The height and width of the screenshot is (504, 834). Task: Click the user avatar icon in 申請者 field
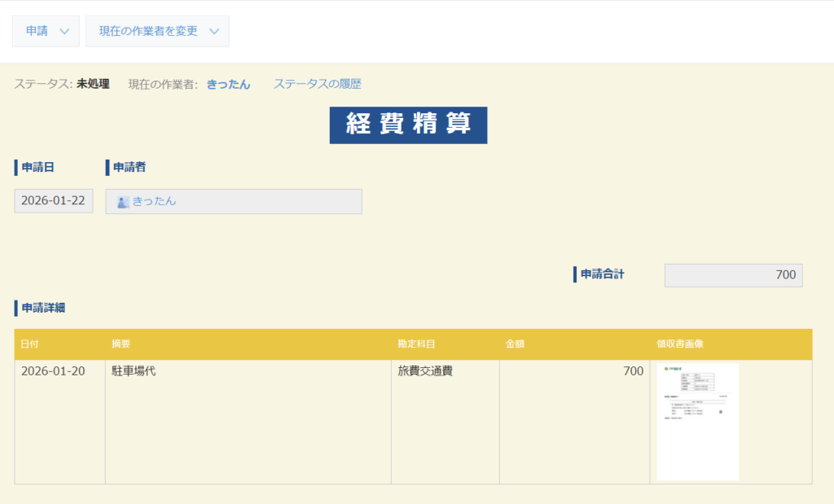tap(123, 202)
